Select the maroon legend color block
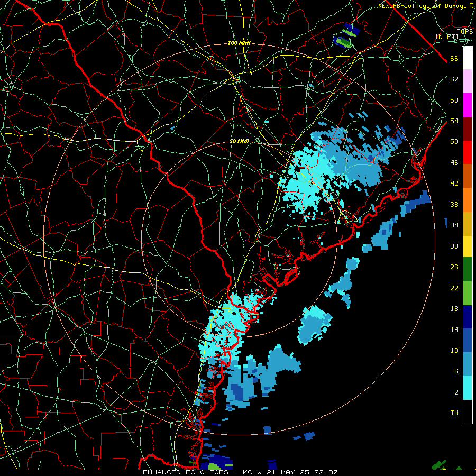 click(x=467, y=129)
